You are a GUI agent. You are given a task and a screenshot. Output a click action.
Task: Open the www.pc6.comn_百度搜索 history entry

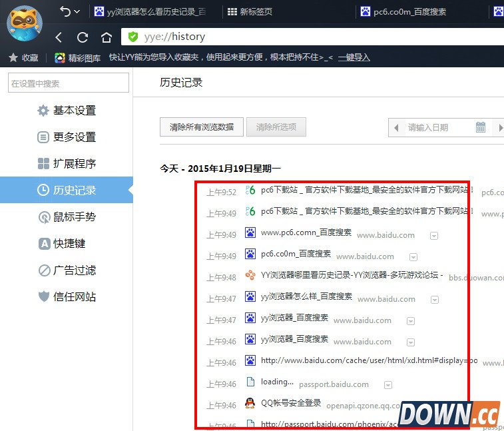(x=306, y=232)
